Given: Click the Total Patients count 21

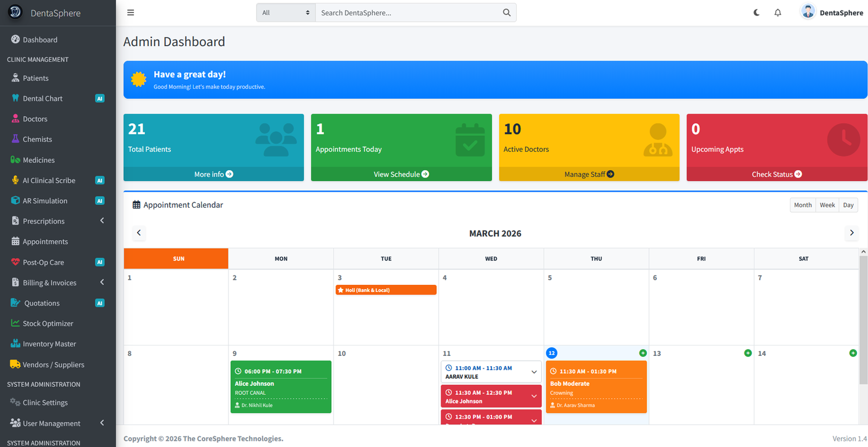Looking at the screenshot, I should [137, 129].
